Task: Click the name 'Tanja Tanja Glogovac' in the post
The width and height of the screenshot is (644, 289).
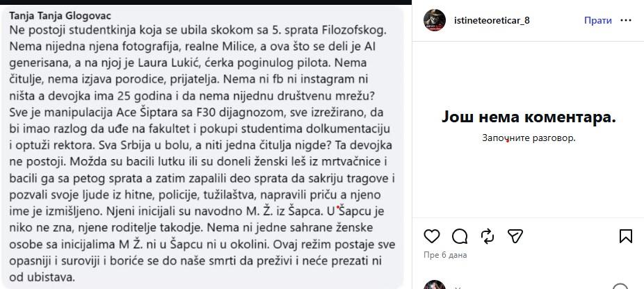Action: pyautogui.click(x=60, y=15)
